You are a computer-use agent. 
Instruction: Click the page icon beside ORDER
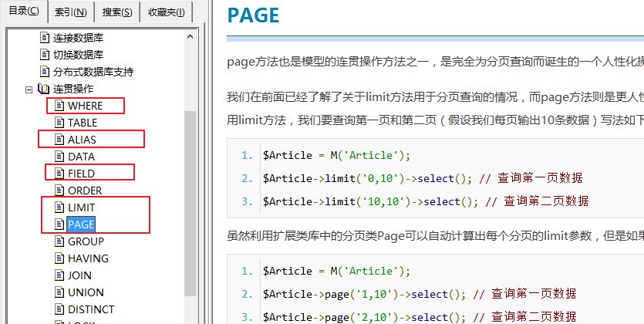(x=59, y=191)
